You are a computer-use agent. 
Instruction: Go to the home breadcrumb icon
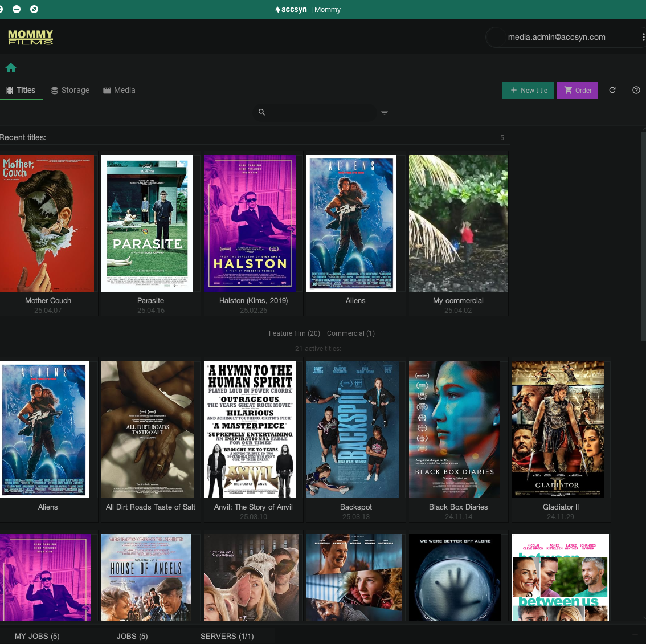tap(11, 68)
